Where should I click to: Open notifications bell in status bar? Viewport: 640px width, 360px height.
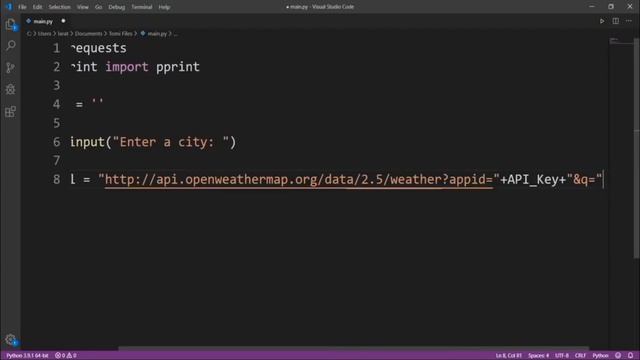(631, 356)
